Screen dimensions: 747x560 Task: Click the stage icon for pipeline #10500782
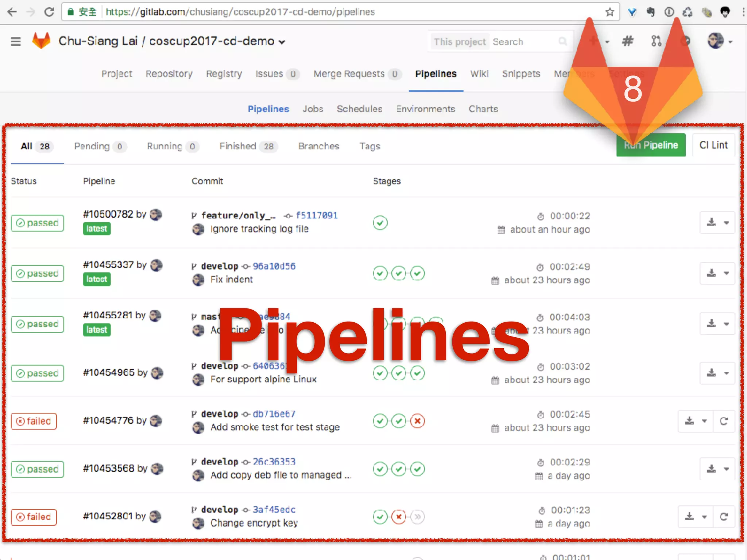pyautogui.click(x=380, y=222)
